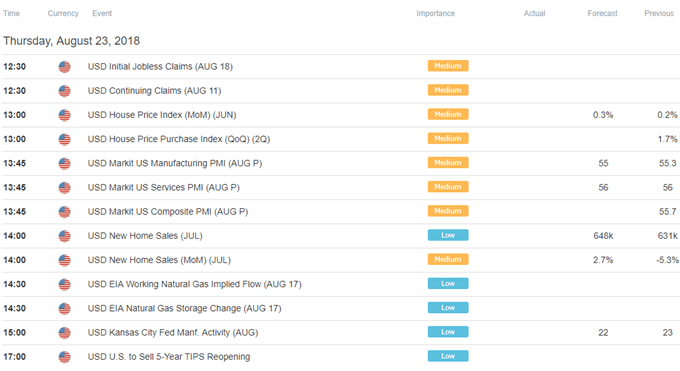Select the Thursday, August 23, 2018 date heading
The height and width of the screenshot is (371, 680).
pos(72,41)
